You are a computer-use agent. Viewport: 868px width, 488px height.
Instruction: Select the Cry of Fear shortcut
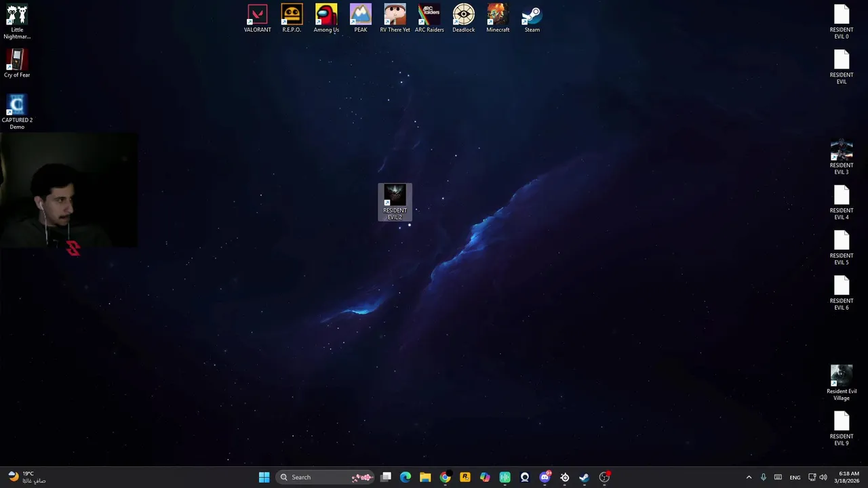(17, 64)
